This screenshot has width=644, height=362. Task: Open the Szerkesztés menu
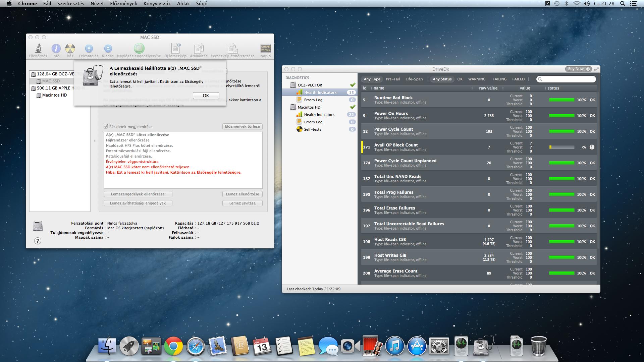point(70,4)
